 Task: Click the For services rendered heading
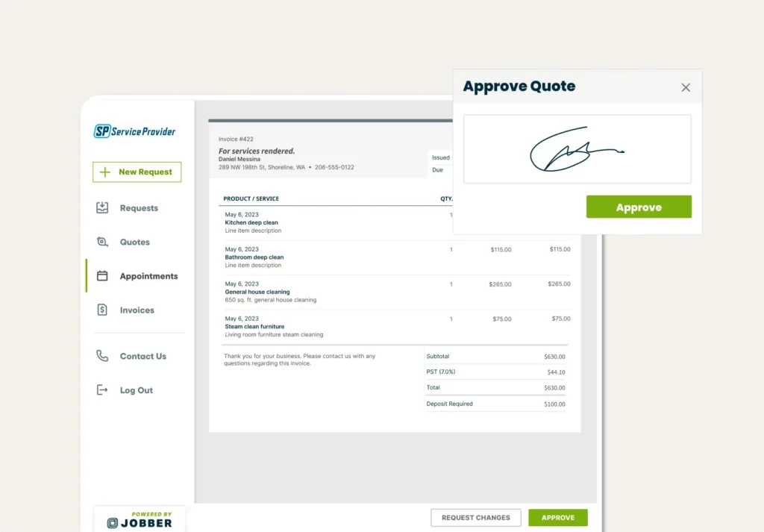pos(257,151)
